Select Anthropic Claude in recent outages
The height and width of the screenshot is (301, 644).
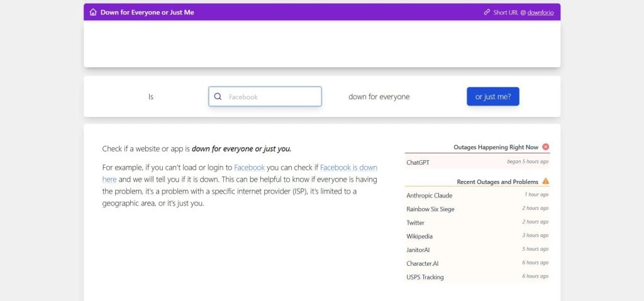tap(430, 195)
